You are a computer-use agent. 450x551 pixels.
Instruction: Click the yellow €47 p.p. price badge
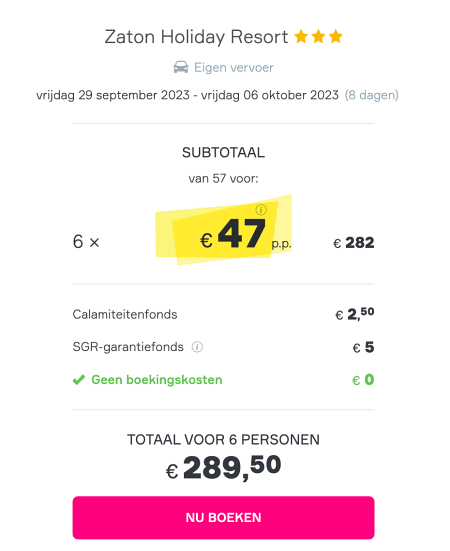pyautogui.click(x=224, y=230)
